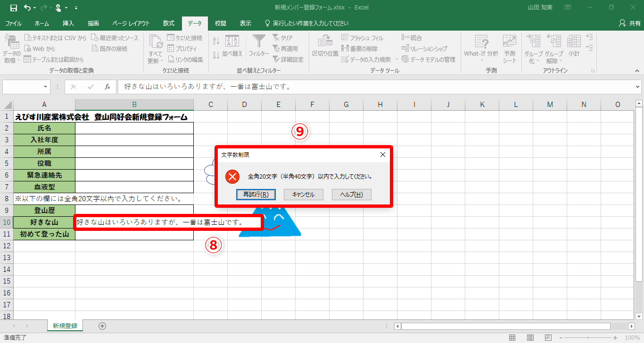Select the 新規登録 sheet tab
644x343 pixels.
(65, 326)
